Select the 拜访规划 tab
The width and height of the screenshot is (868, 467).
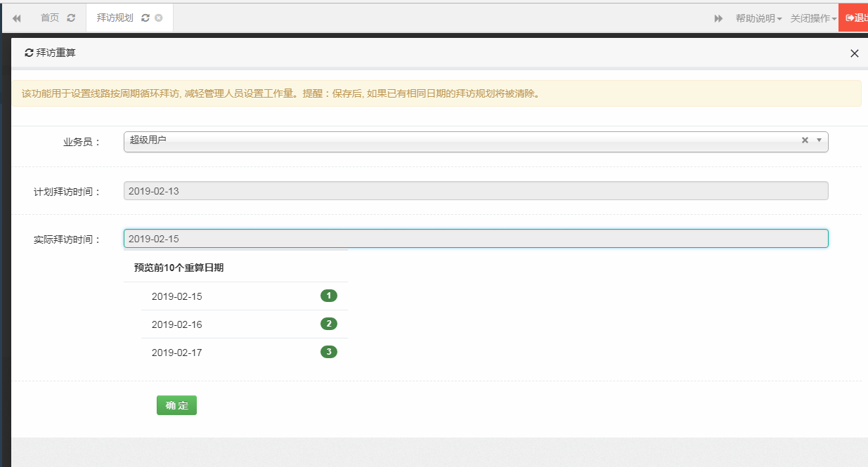[x=115, y=18]
